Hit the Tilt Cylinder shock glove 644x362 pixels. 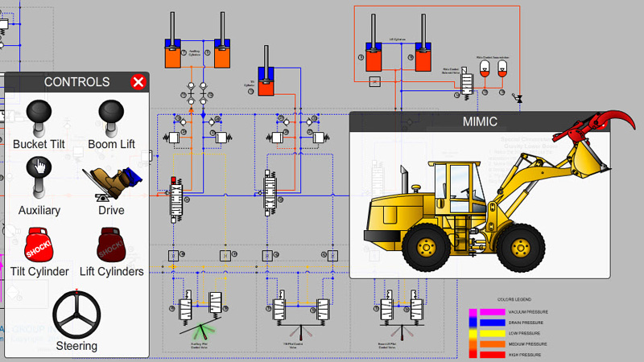click(x=39, y=245)
